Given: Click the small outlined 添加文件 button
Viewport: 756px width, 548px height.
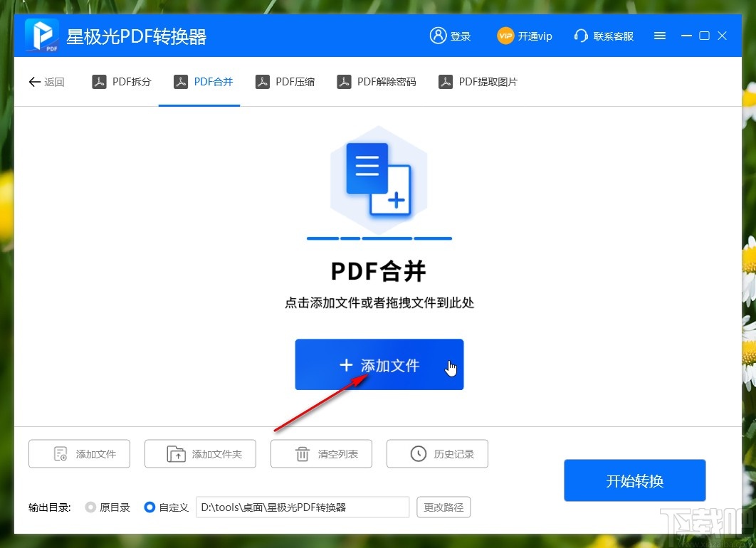Looking at the screenshot, I should (x=79, y=453).
